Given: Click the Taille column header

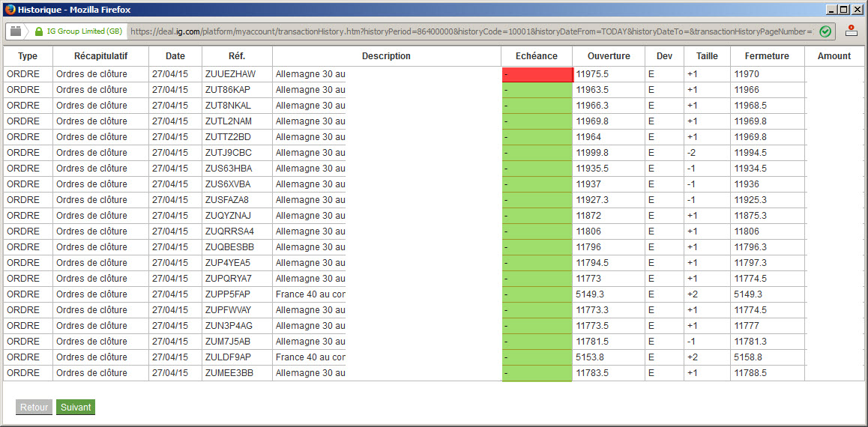Looking at the screenshot, I should click(707, 56).
